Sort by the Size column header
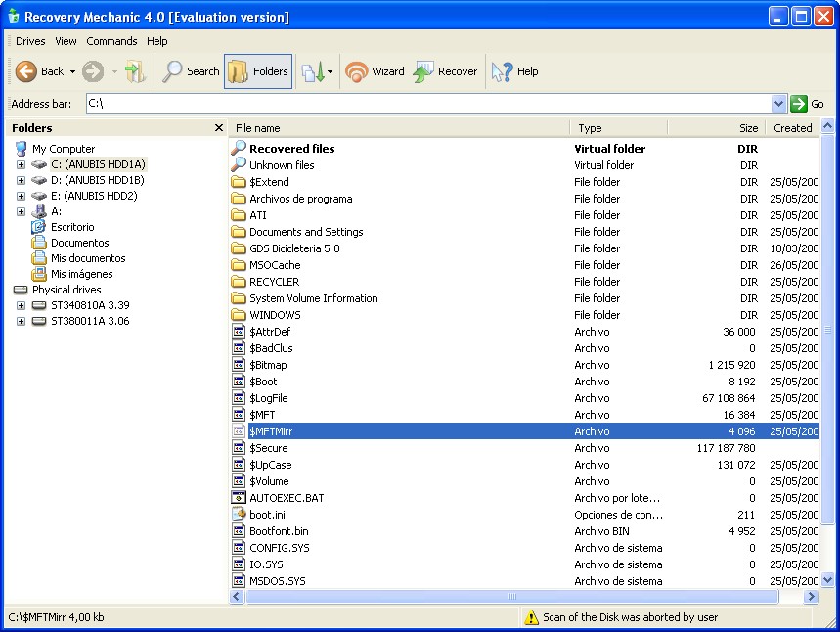The height and width of the screenshot is (632, 840). point(716,128)
